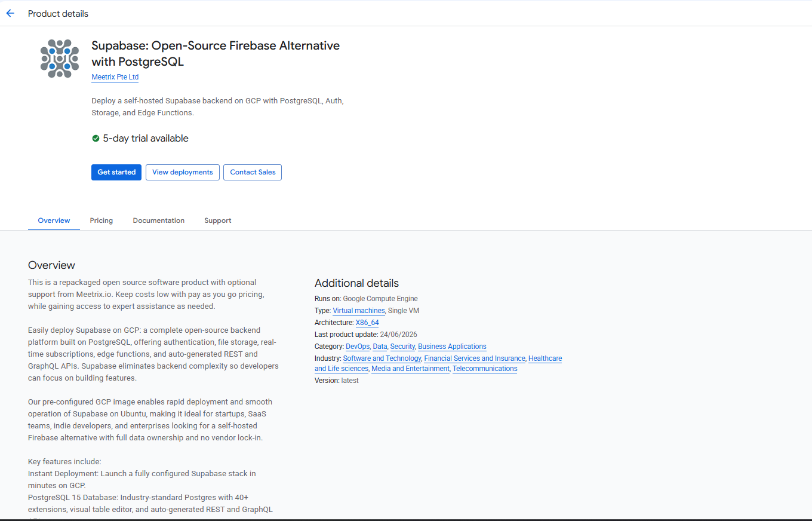Open the DevOps category link
The width and height of the screenshot is (812, 521).
pos(358,347)
